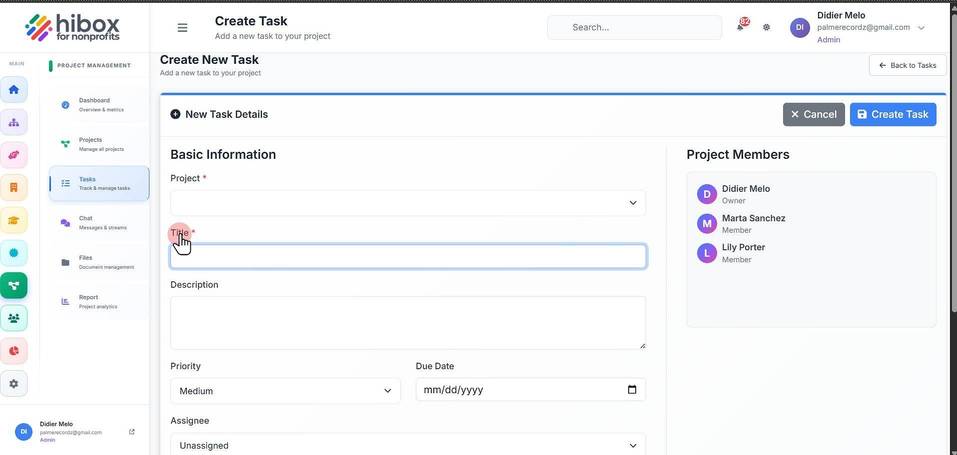Screen dimensions: 957x455
Task: Open the Project dropdown
Action: [x=408, y=203]
